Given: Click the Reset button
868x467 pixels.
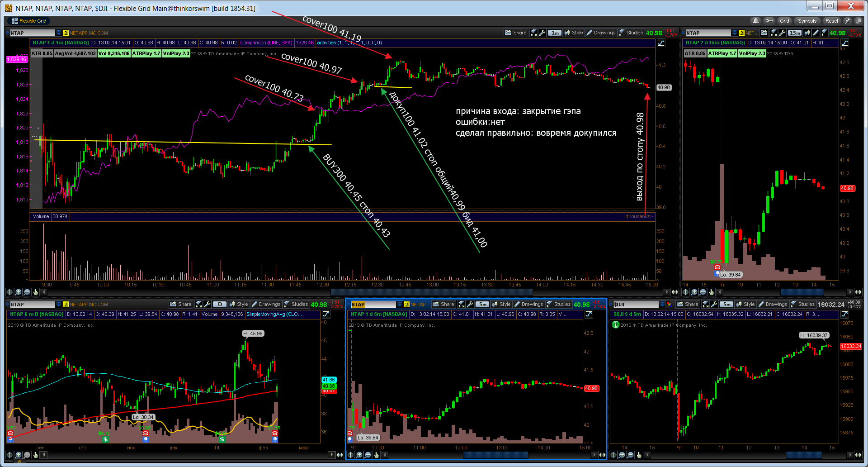Looking at the screenshot, I should pyautogui.click(x=831, y=21).
